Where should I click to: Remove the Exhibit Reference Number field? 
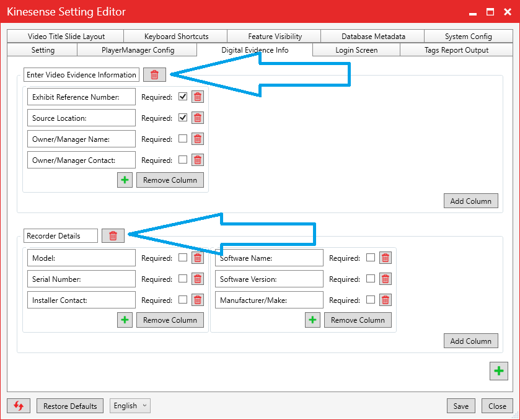[197, 97]
